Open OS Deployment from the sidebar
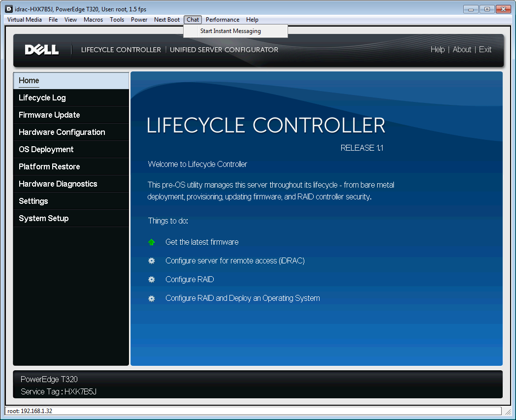This screenshot has height=420, width=516. [47, 149]
